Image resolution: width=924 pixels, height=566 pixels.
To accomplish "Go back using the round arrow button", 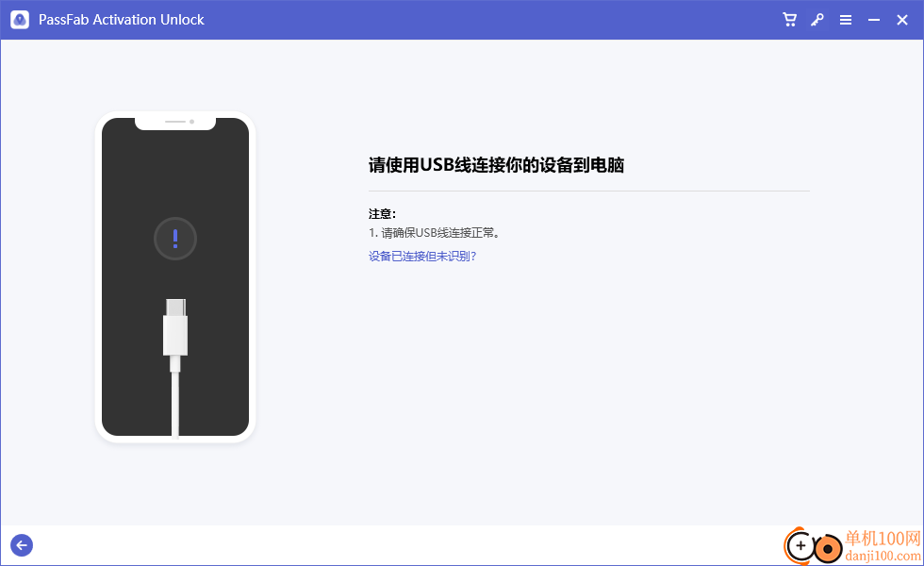I will click(x=22, y=545).
